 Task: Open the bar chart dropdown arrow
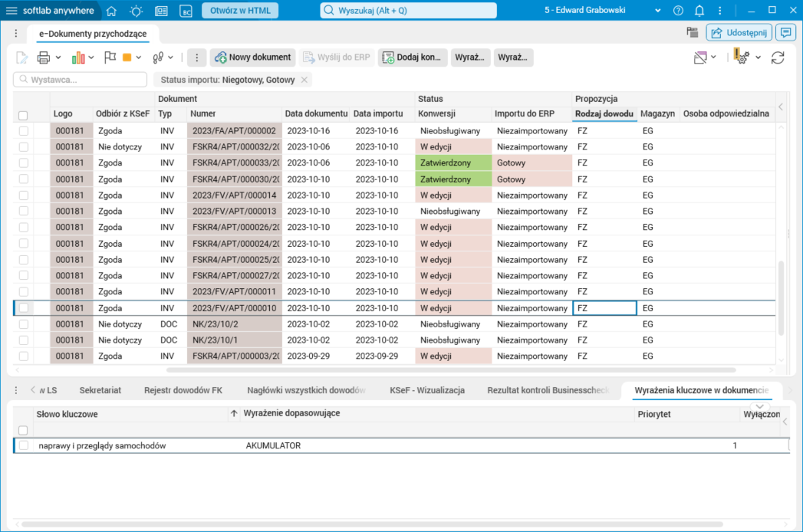(91, 57)
